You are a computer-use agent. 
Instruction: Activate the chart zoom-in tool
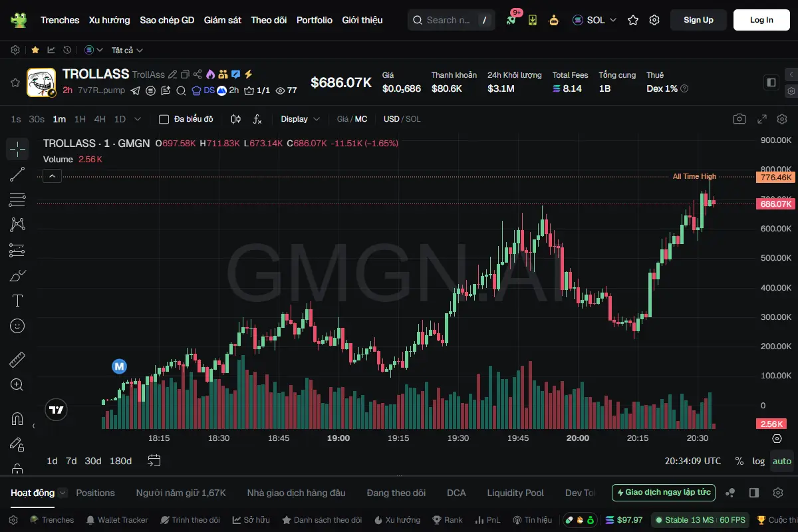click(17, 384)
